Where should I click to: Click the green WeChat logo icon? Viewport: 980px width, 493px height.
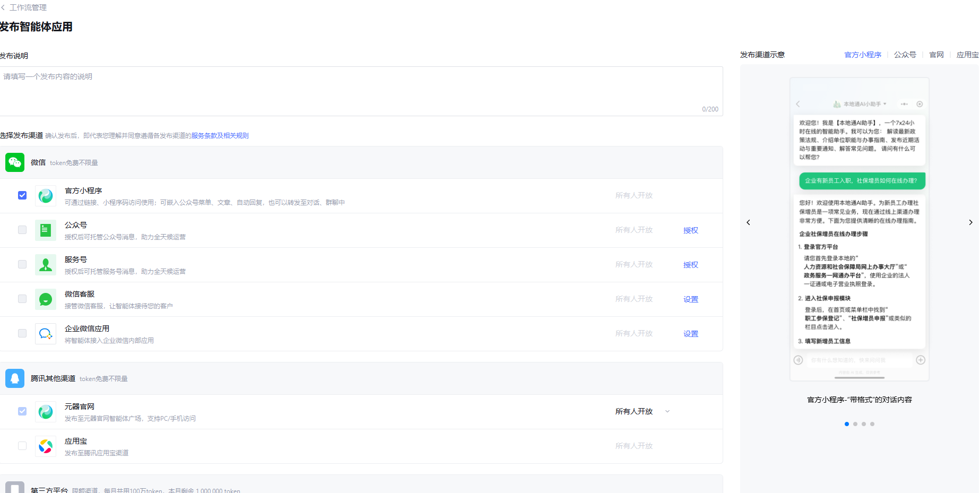click(15, 162)
